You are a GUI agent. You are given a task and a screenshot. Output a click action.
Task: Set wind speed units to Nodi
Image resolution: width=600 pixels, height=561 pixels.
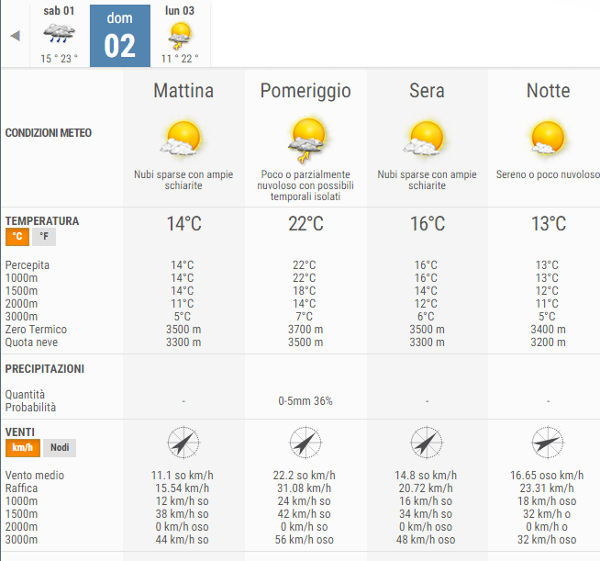pos(60,448)
